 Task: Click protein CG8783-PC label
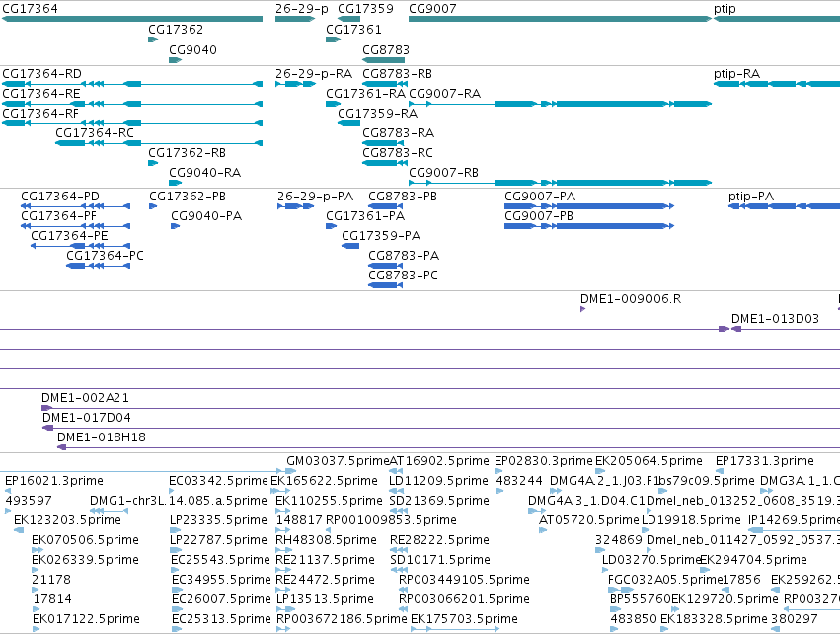(403, 276)
